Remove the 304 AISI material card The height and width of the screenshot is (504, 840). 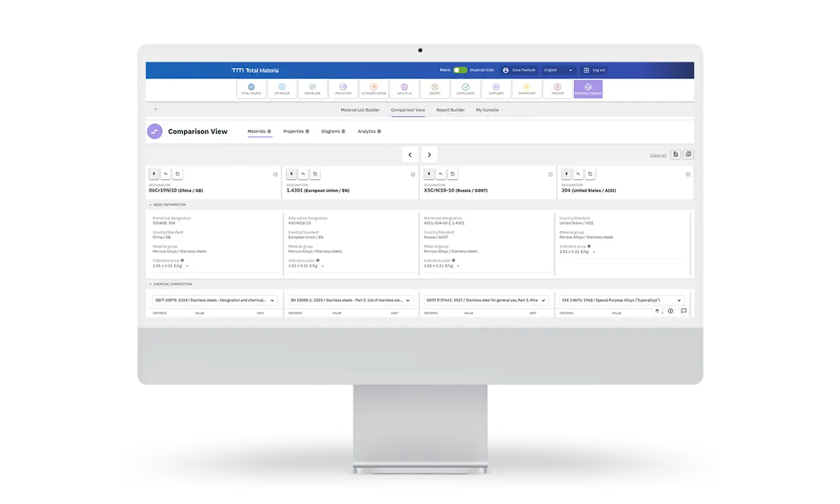[688, 174]
